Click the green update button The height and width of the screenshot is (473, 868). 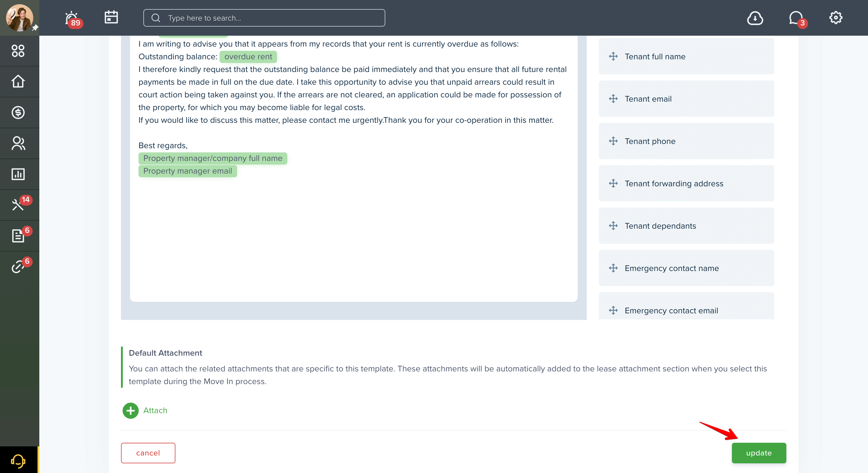pos(759,453)
